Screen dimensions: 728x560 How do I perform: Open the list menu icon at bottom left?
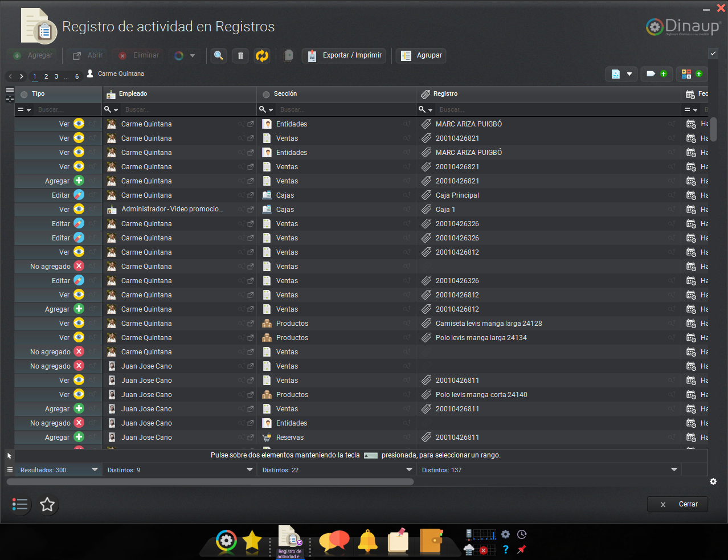pyautogui.click(x=20, y=504)
